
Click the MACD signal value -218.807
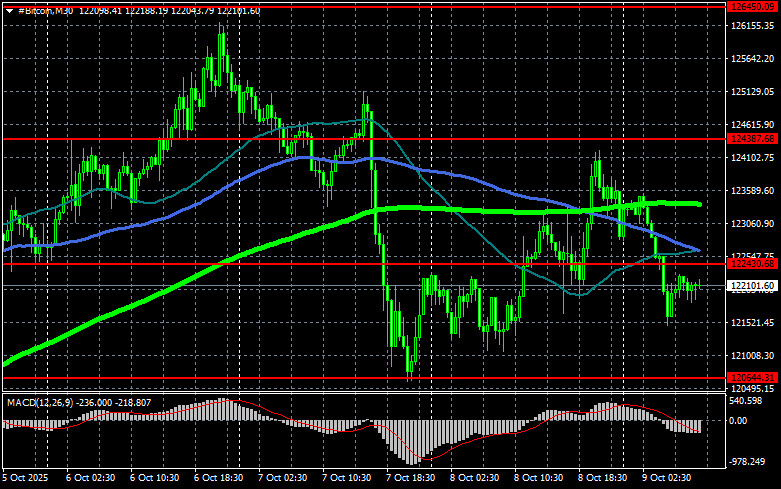pyautogui.click(x=133, y=402)
